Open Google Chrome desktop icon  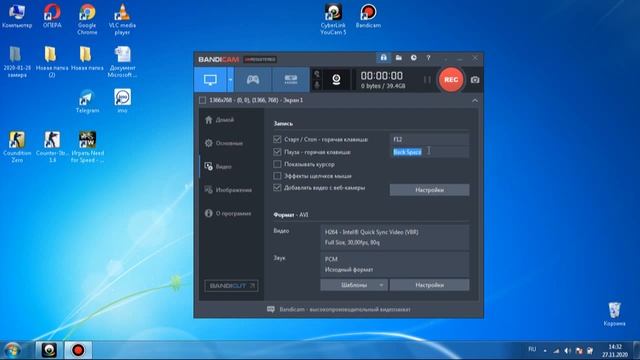tap(87, 20)
